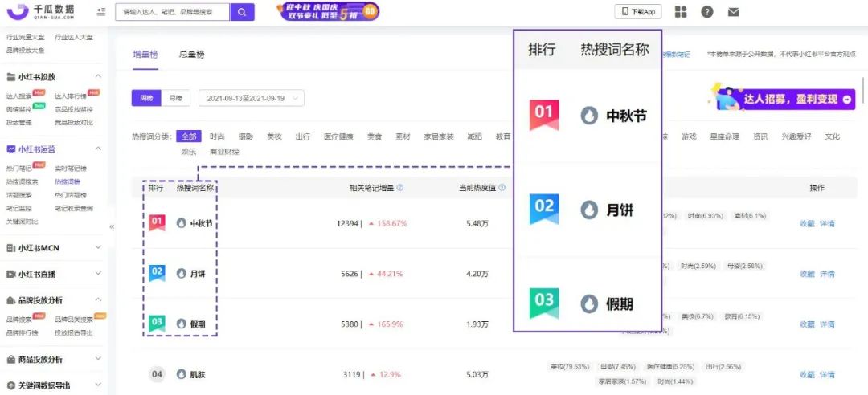
Task: Filter by the 素材 category
Action: (x=403, y=136)
